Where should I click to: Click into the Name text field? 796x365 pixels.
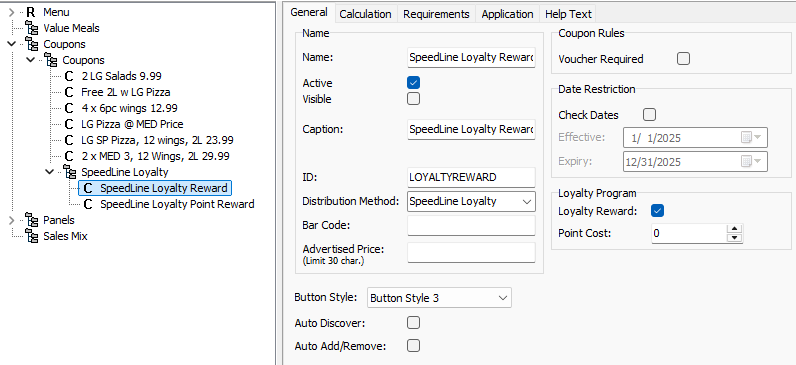pos(471,57)
